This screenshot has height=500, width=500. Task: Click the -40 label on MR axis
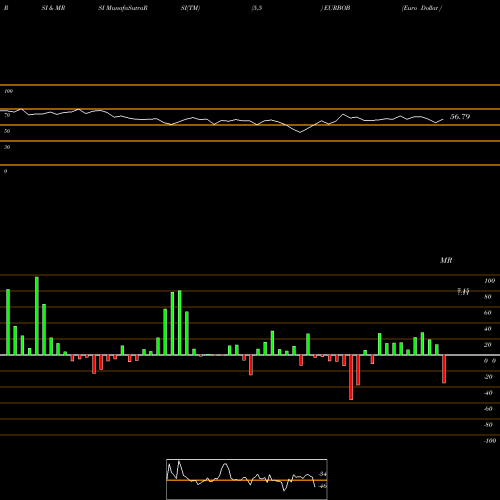[x=488, y=393]
